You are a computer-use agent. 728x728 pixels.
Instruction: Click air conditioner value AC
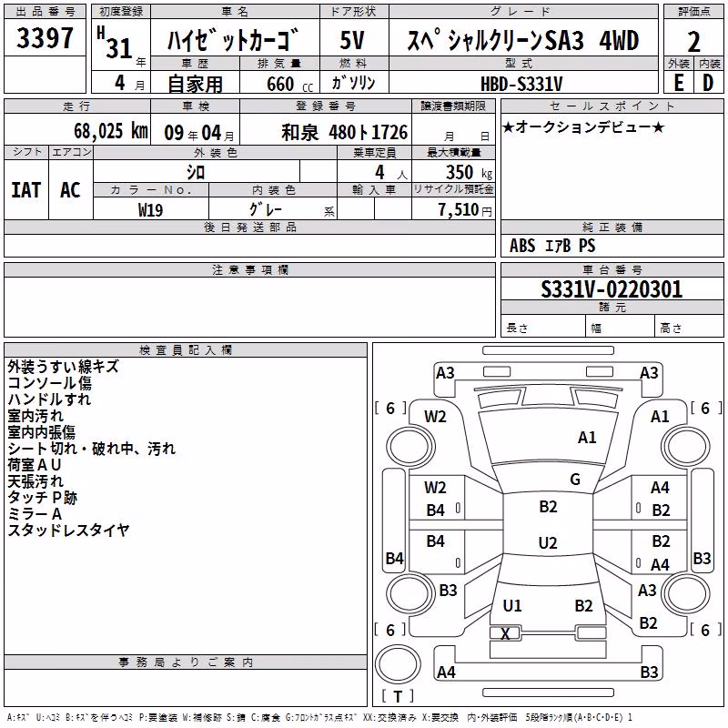coord(70,190)
